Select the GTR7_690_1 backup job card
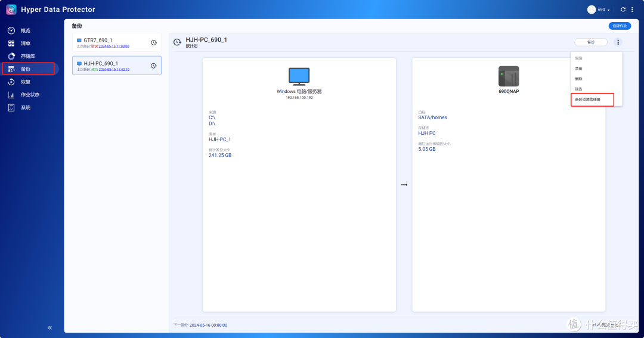This screenshot has height=338, width=644. click(x=117, y=43)
